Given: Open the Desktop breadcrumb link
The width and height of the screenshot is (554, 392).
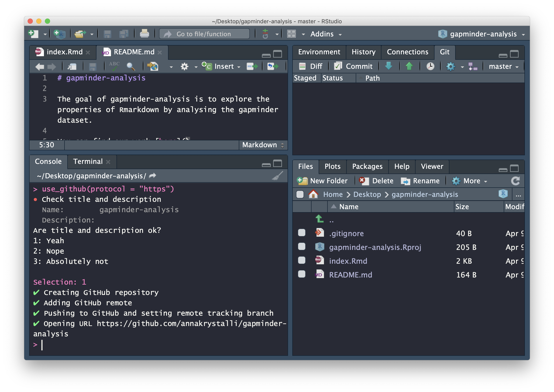Looking at the screenshot, I should click(x=367, y=194).
